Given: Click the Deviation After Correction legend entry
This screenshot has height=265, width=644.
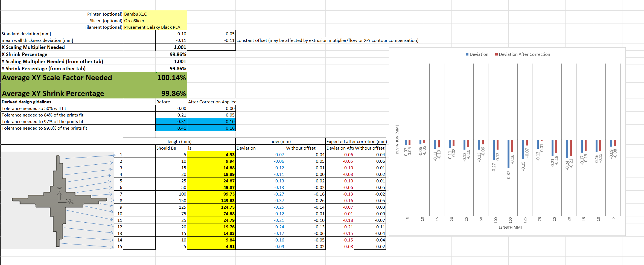Looking at the screenshot, I should 523,54.
